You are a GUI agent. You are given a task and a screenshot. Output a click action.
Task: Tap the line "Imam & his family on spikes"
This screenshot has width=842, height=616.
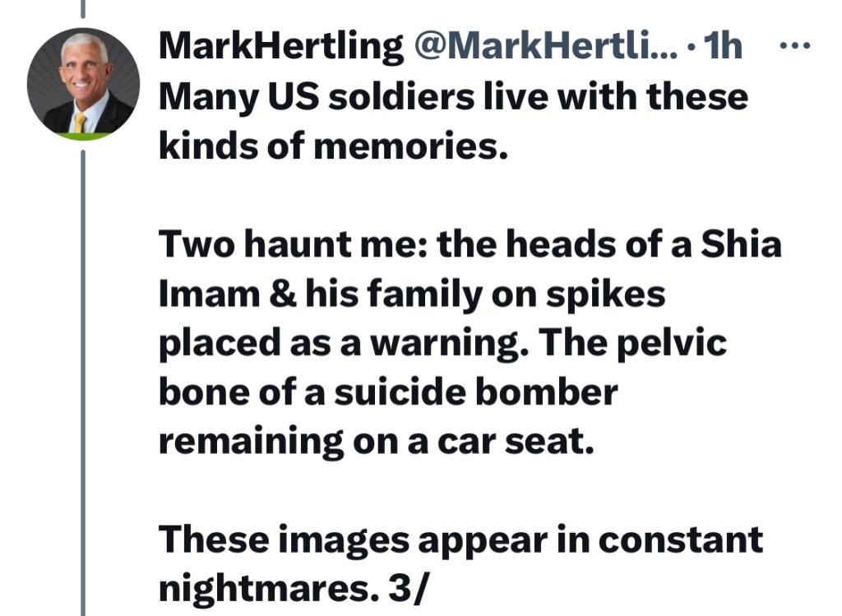pyautogui.click(x=412, y=294)
